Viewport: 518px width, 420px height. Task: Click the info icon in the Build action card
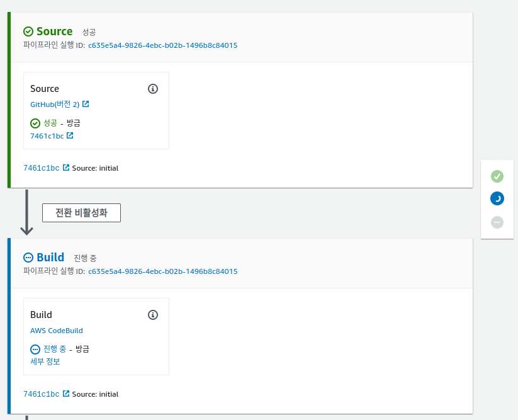point(152,315)
